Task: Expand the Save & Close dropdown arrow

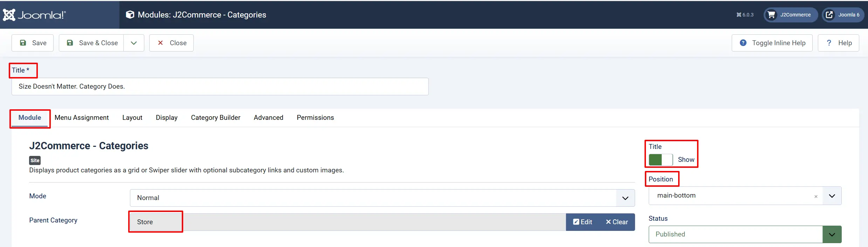Action: 134,43
